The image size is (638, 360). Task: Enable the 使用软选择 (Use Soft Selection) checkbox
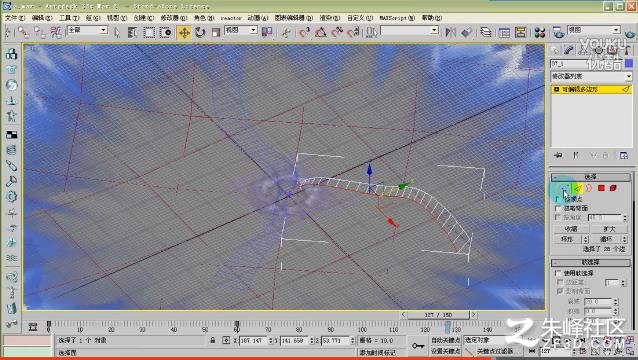pyautogui.click(x=558, y=273)
